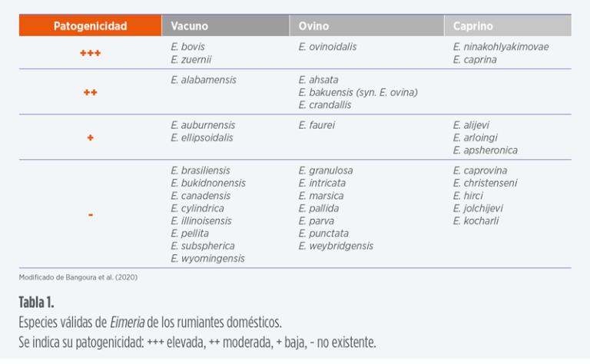
Task: Select E. apsheronica in the Caprino column
Action: (485, 151)
